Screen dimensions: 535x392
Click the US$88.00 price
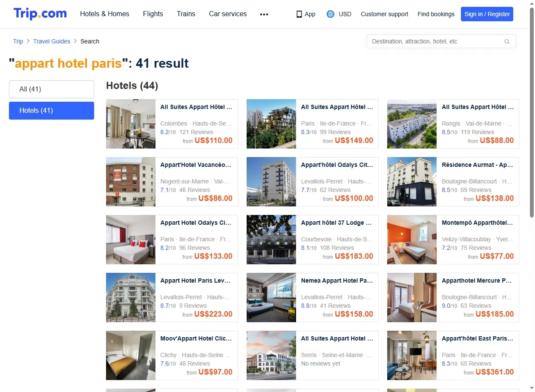click(497, 140)
